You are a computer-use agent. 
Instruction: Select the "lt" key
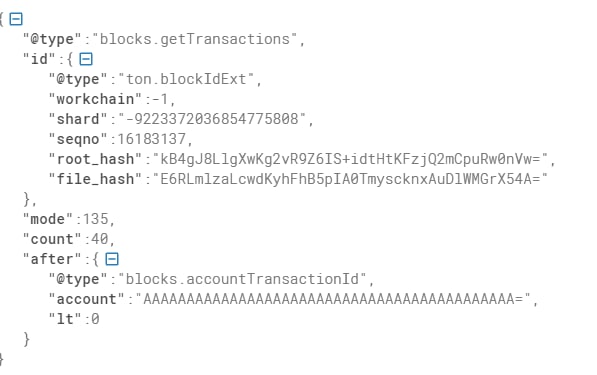65,319
